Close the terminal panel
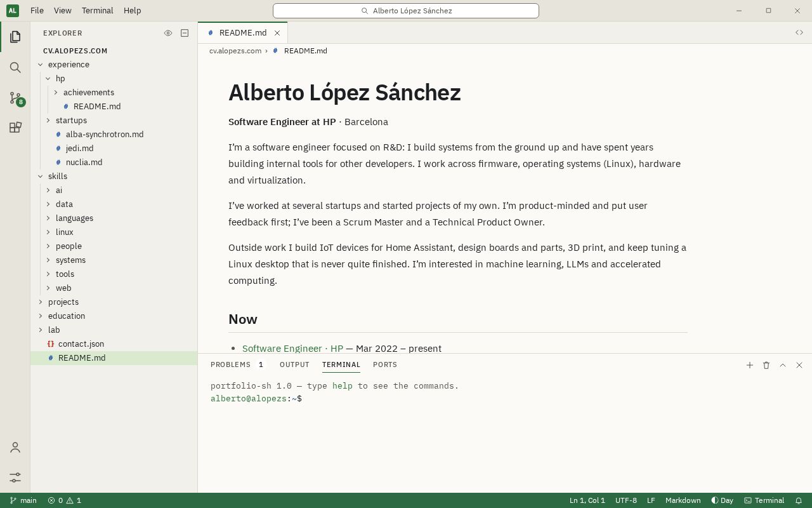The width and height of the screenshot is (812, 508). click(799, 365)
